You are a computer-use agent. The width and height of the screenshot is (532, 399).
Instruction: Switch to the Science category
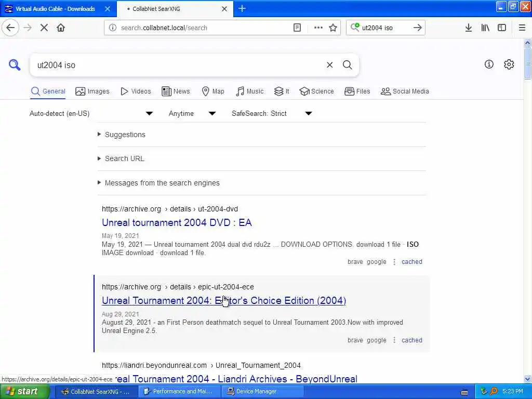point(316,91)
